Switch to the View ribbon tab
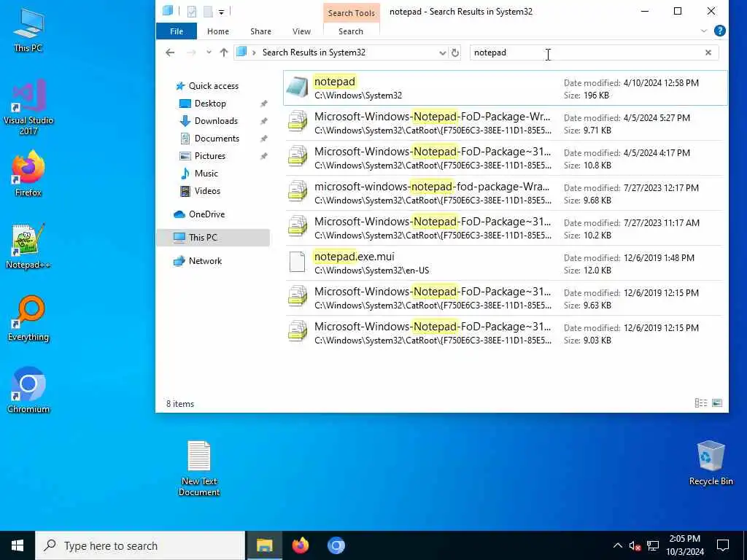The width and height of the screenshot is (747, 560). pyautogui.click(x=301, y=31)
